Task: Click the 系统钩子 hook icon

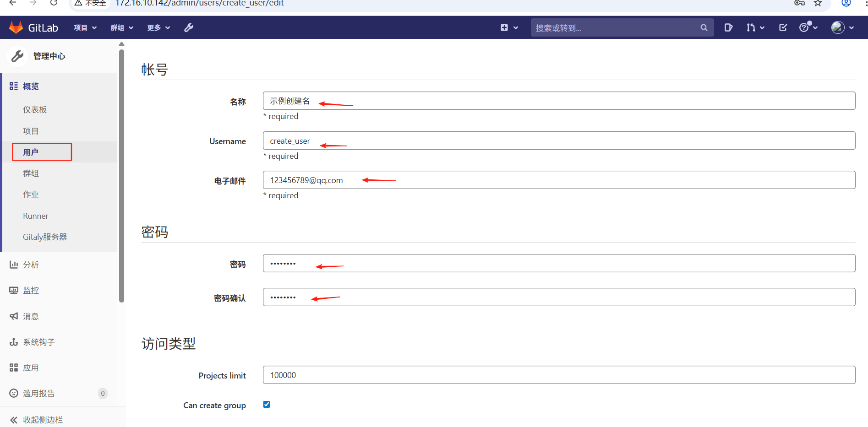Action: click(14, 342)
